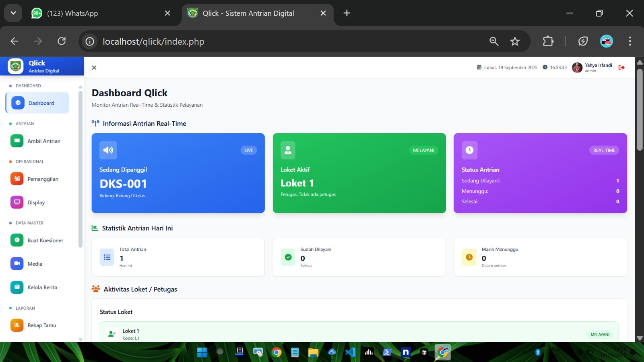The image size is (644, 362).
Task: Open the Extensions puzzle menu
Action: click(x=548, y=41)
